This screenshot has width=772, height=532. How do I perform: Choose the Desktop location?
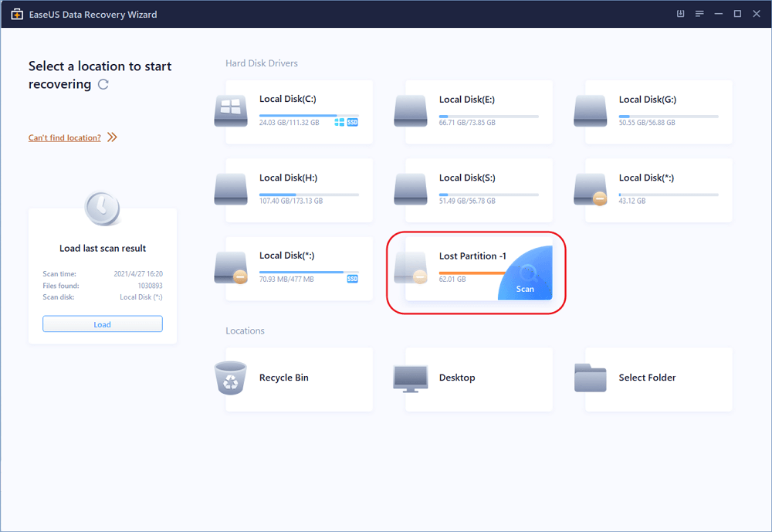point(479,379)
